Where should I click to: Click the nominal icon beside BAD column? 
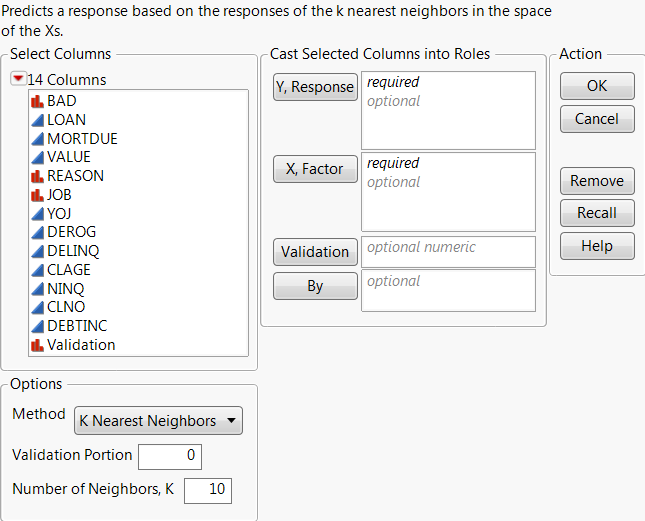pyautogui.click(x=38, y=101)
